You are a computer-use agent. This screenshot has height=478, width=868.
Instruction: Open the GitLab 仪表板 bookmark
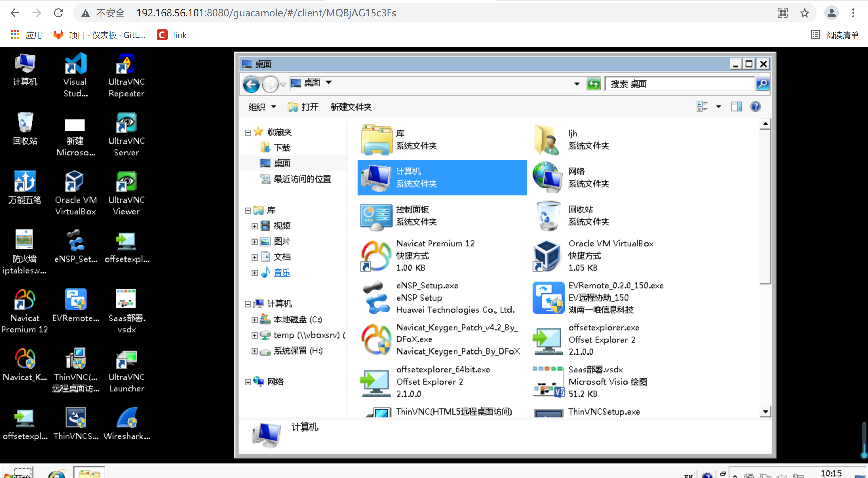click(99, 34)
